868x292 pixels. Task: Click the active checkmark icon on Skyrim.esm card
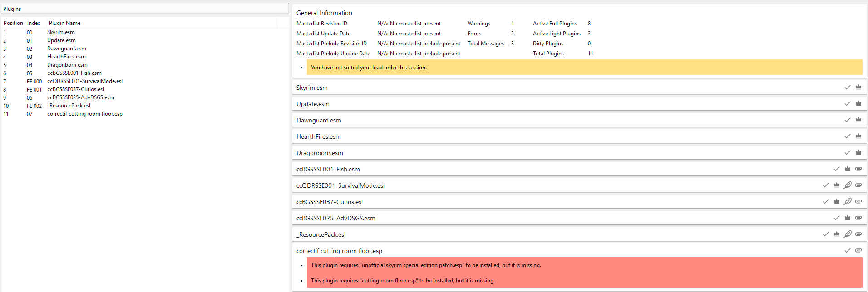point(848,87)
